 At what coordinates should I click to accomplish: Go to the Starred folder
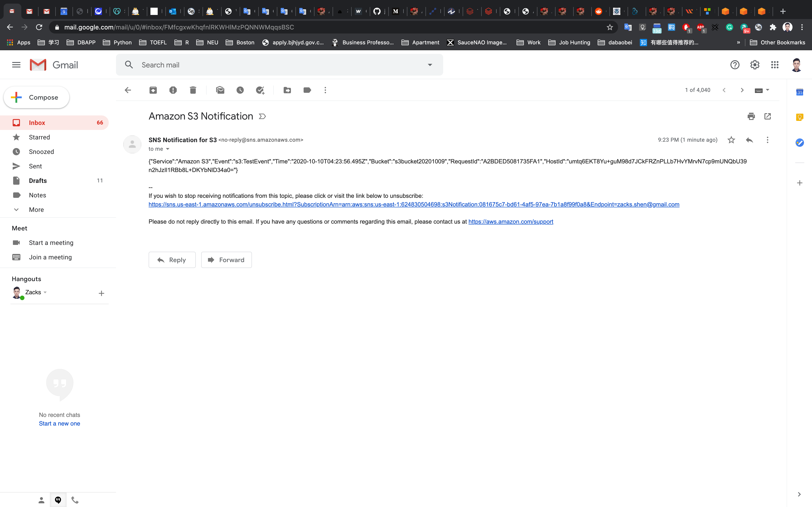click(x=39, y=137)
